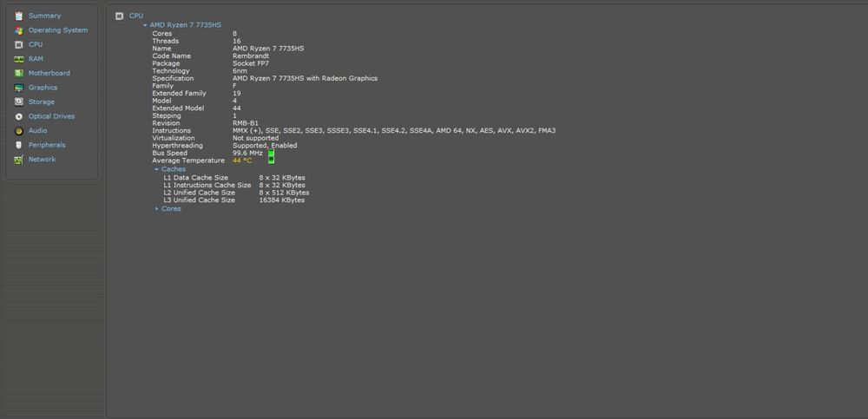The height and width of the screenshot is (419, 868).
Task: Click the AMD Ryzen 7 7735HS link
Action: pyautogui.click(x=186, y=25)
